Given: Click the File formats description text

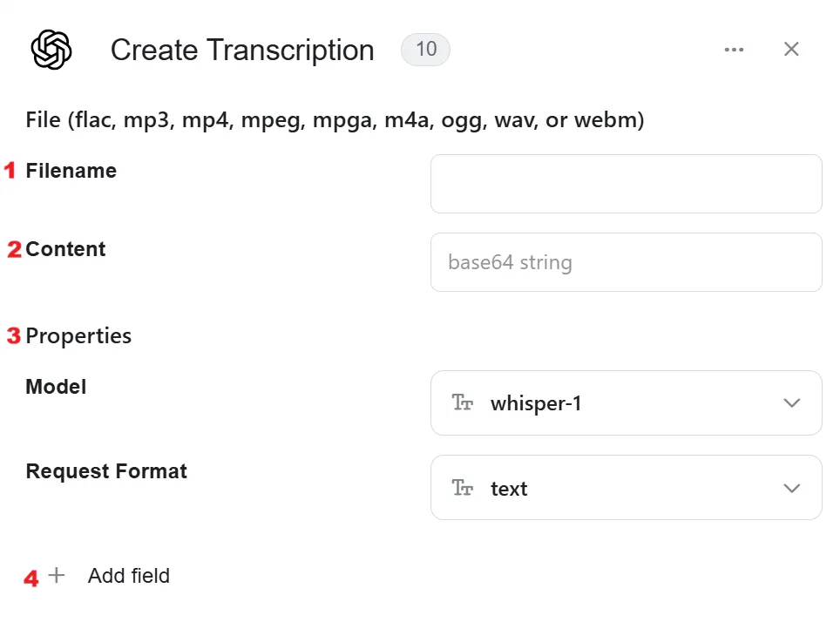Looking at the screenshot, I should click(x=335, y=120).
